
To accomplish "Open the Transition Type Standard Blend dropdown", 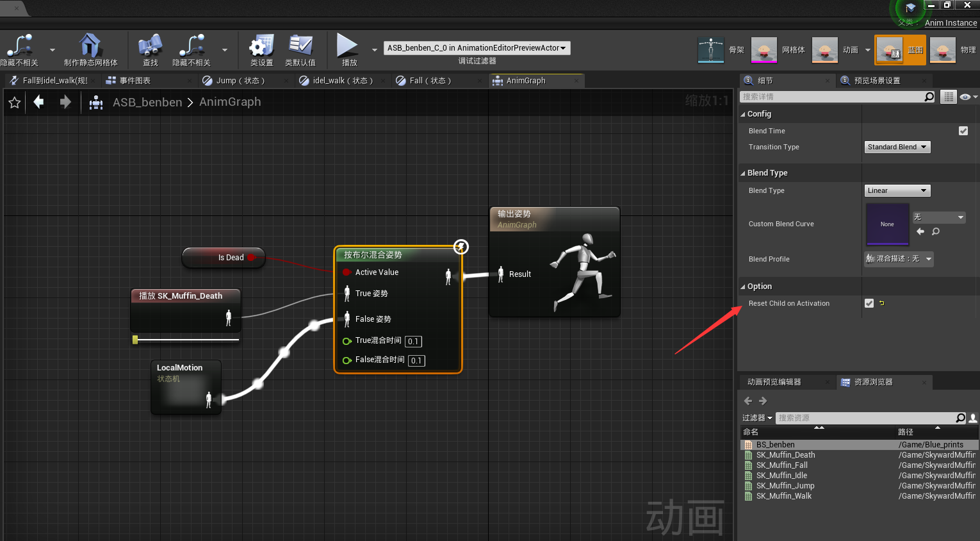I will 897,147.
